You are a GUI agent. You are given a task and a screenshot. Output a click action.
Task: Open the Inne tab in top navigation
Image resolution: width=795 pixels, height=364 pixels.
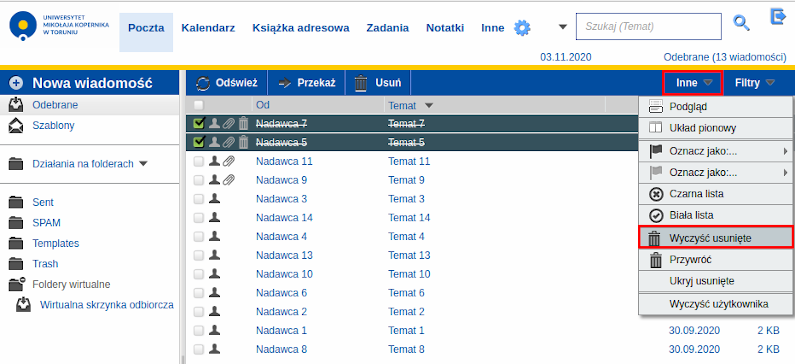(493, 28)
